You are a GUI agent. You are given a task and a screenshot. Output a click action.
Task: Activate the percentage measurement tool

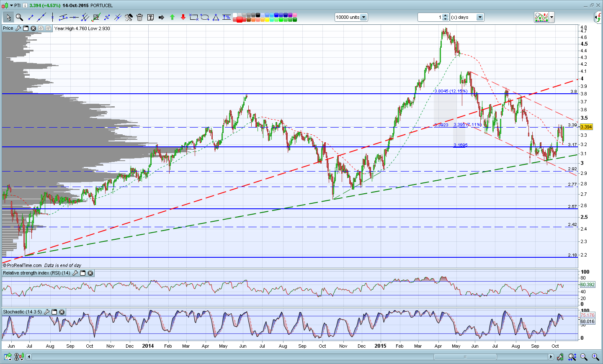point(227,17)
